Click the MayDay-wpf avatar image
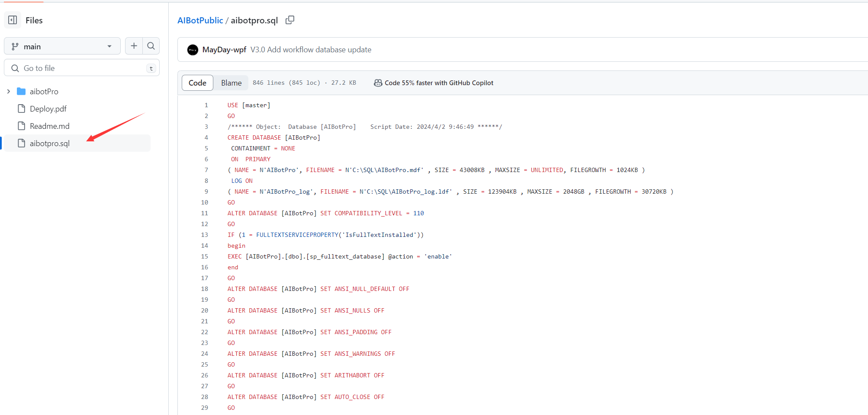The height and width of the screenshot is (415, 868). point(193,50)
